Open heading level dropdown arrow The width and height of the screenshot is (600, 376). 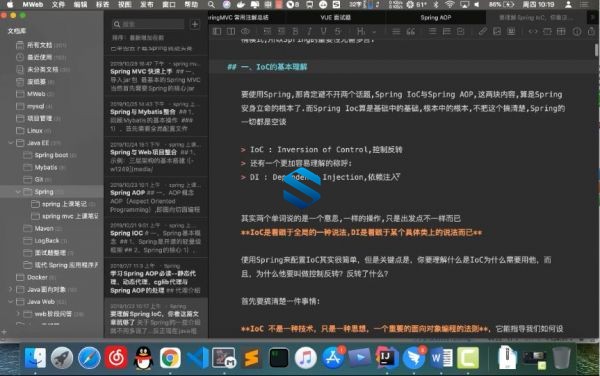tap(374, 32)
